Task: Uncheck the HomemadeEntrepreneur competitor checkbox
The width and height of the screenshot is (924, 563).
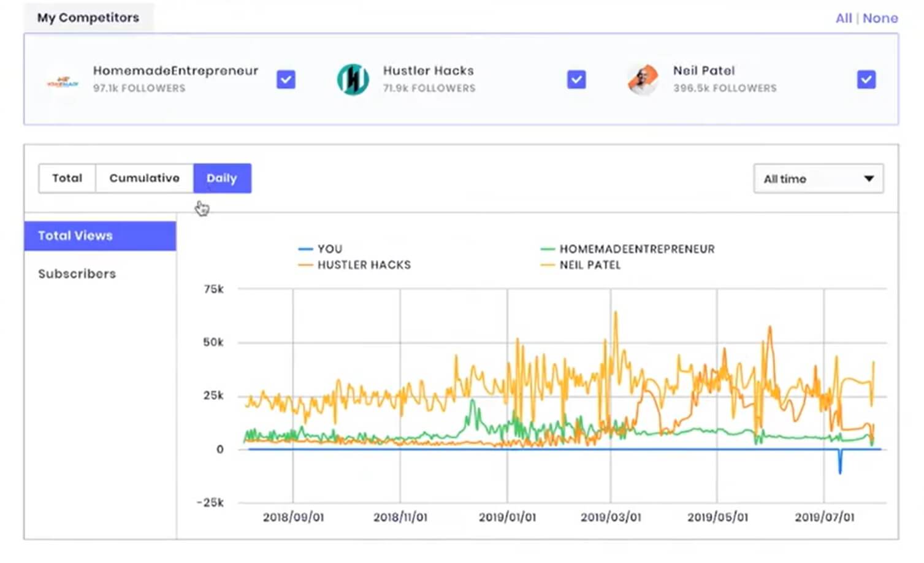Action: pyautogui.click(x=286, y=80)
